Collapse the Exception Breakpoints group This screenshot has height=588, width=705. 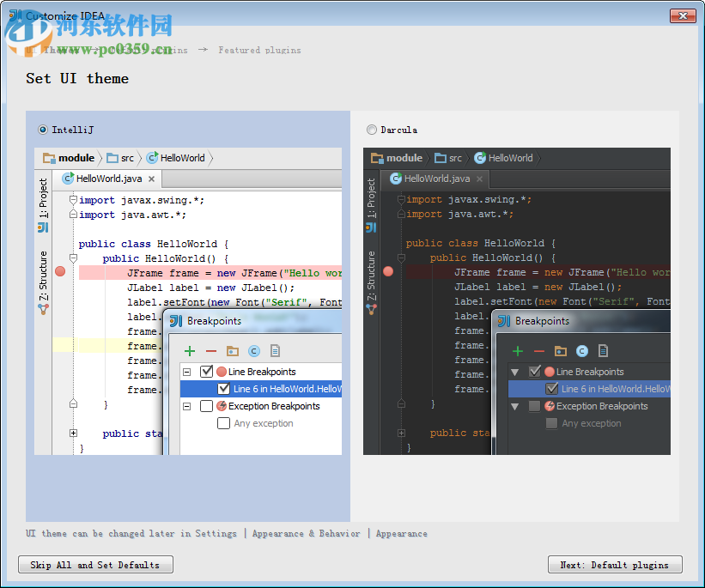185,405
